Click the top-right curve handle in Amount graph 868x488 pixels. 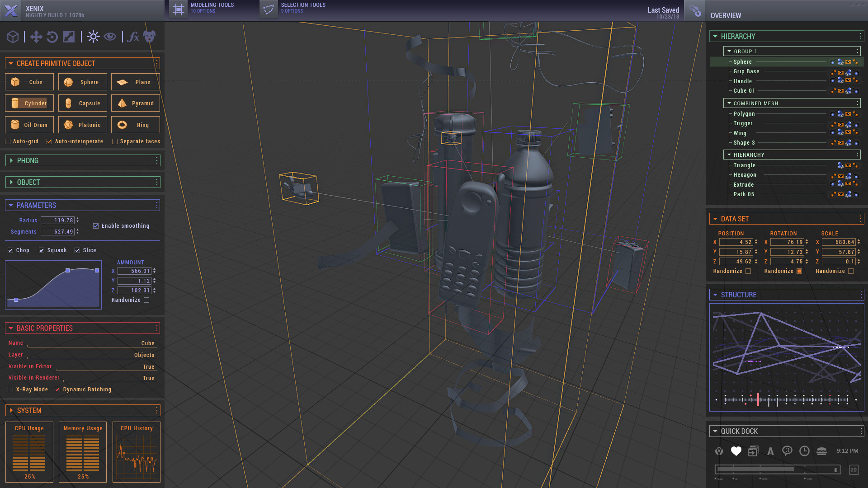click(x=97, y=270)
